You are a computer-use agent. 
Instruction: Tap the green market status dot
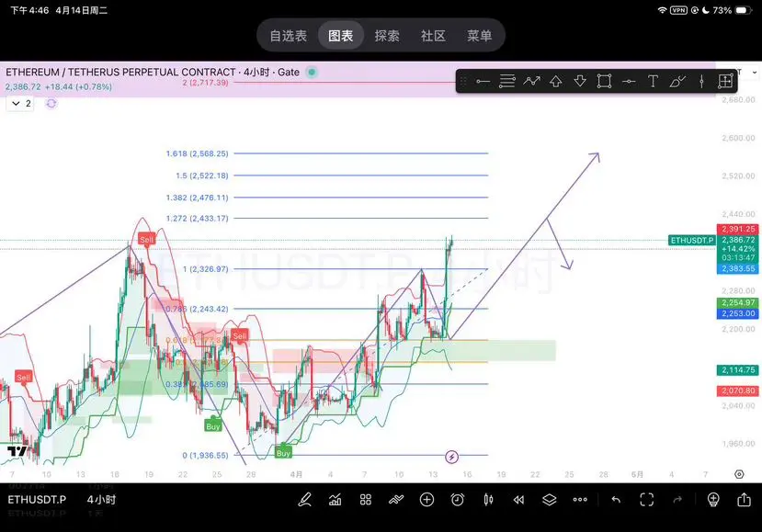coord(312,73)
